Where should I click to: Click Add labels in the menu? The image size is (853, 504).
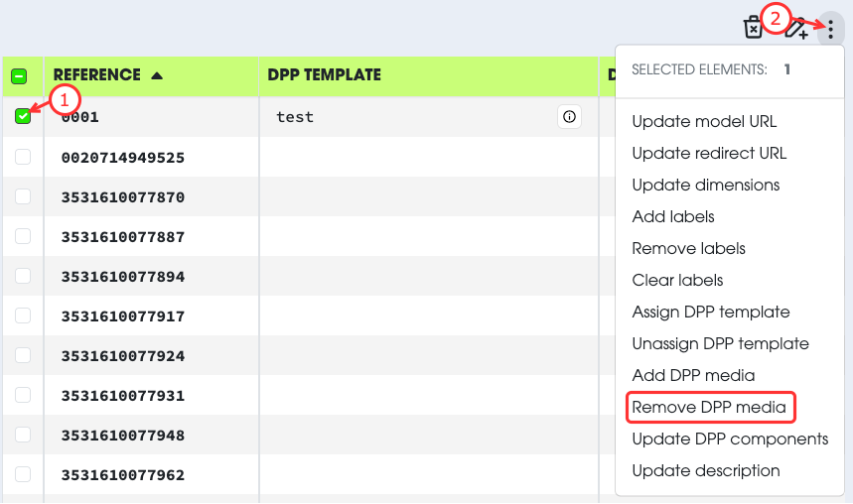point(673,216)
